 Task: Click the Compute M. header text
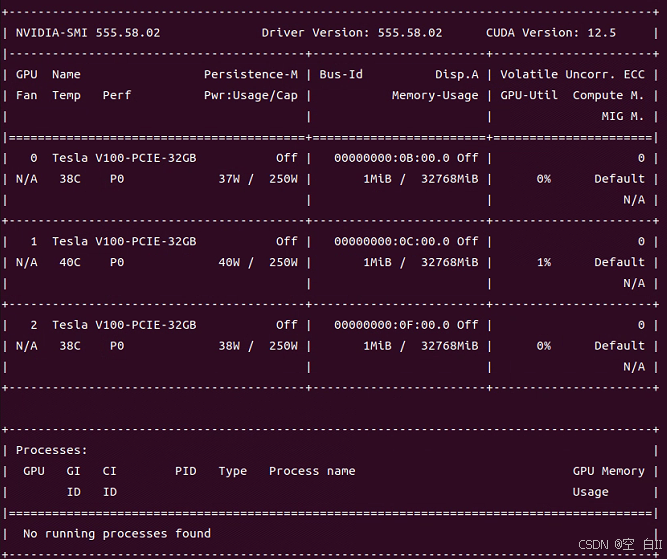click(x=608, y=95)
